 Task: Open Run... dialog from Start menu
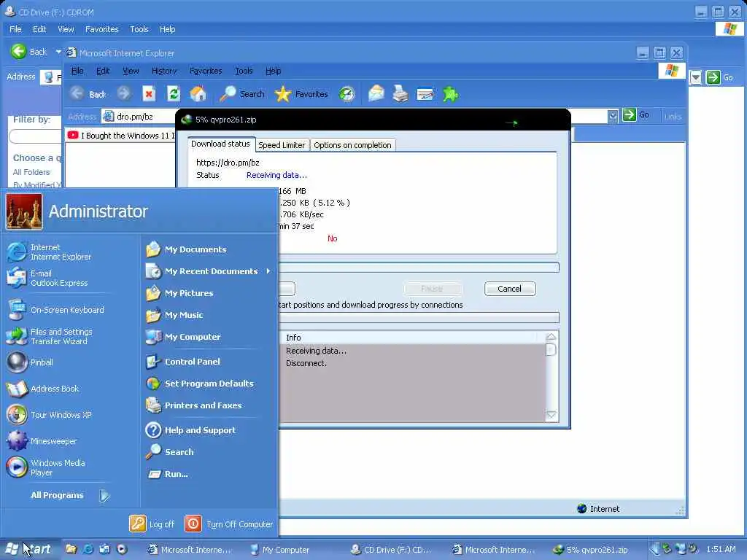169,474
